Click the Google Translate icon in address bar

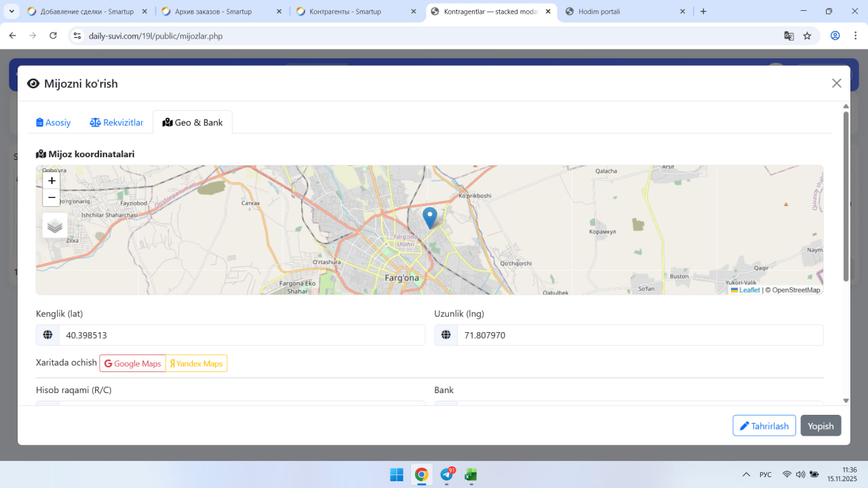(789, 36)
